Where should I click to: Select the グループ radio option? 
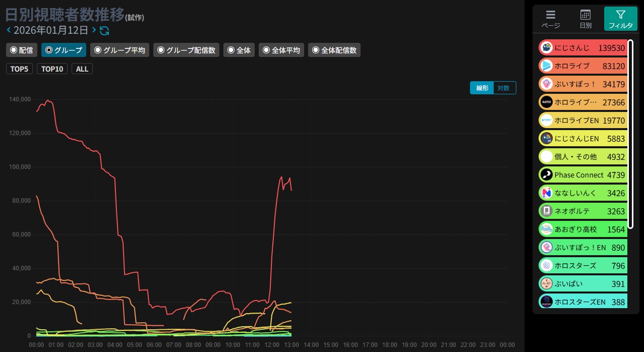[x=64, y=50]
